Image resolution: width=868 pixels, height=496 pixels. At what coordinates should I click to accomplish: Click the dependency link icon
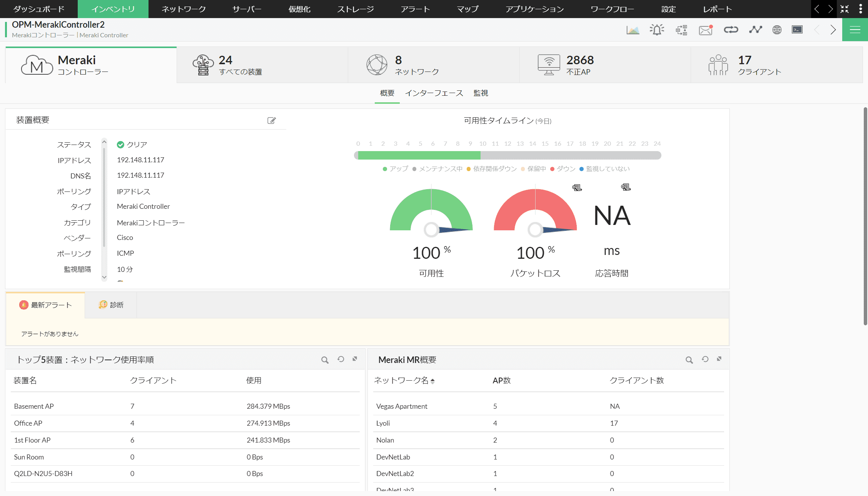pos(731,30)
